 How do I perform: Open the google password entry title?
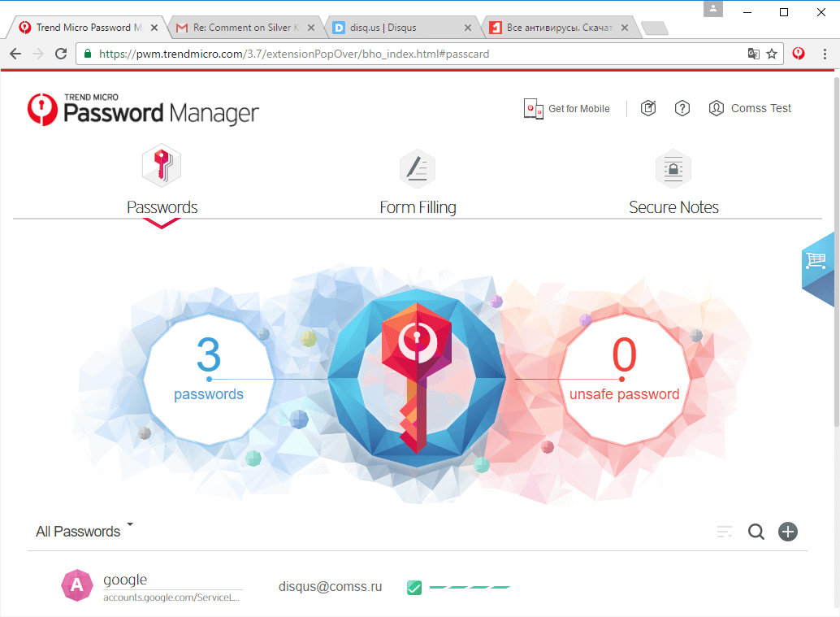(x=125, y=580)
